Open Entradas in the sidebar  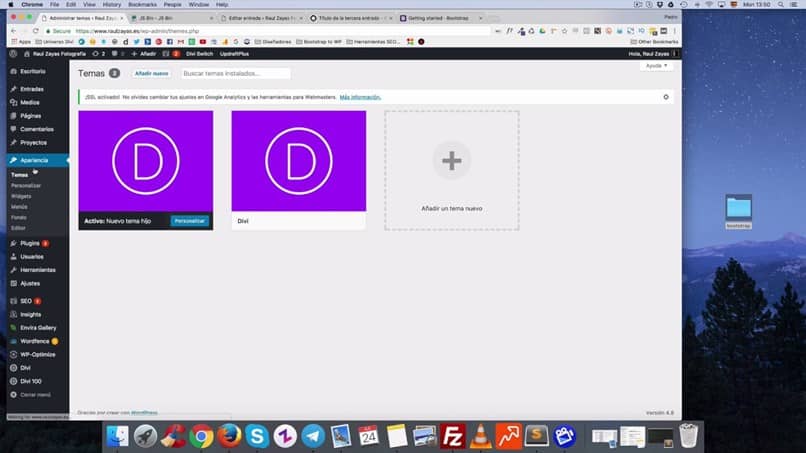tap(31, 89)
